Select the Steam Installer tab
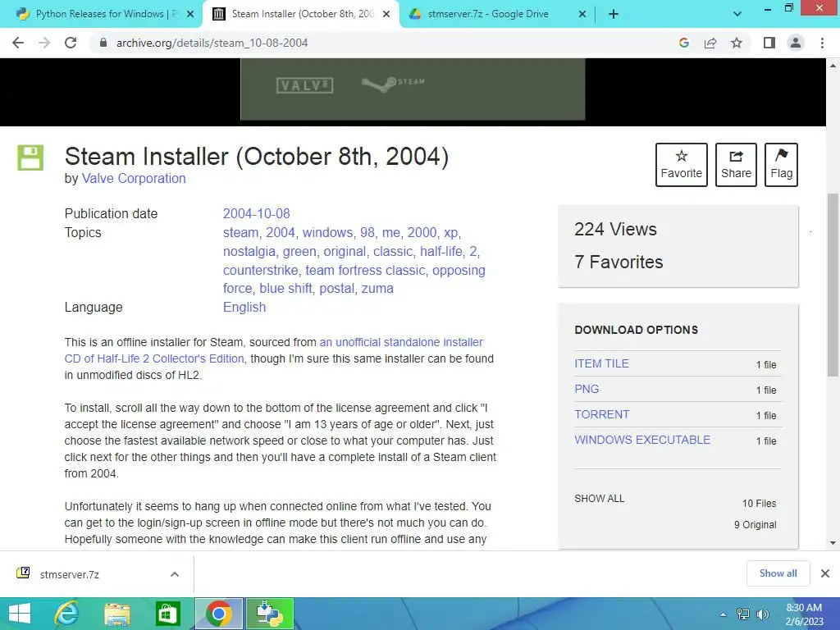This screenshot has width=840, height=630. [x=303, y=14]
